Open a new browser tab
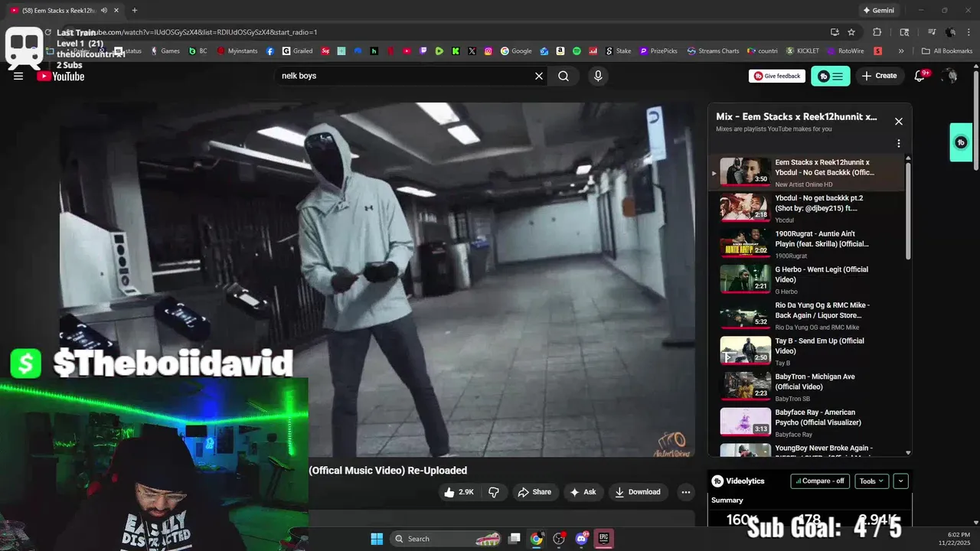Screen dimensions: 980x551 pos(135,11)
